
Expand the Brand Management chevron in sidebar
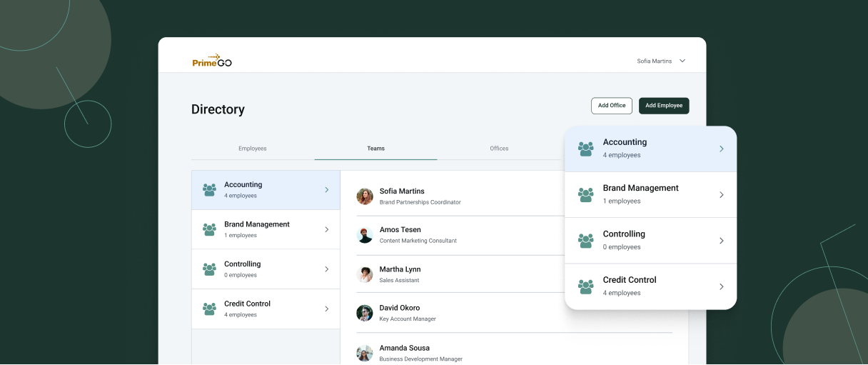(x=327, y=229)
